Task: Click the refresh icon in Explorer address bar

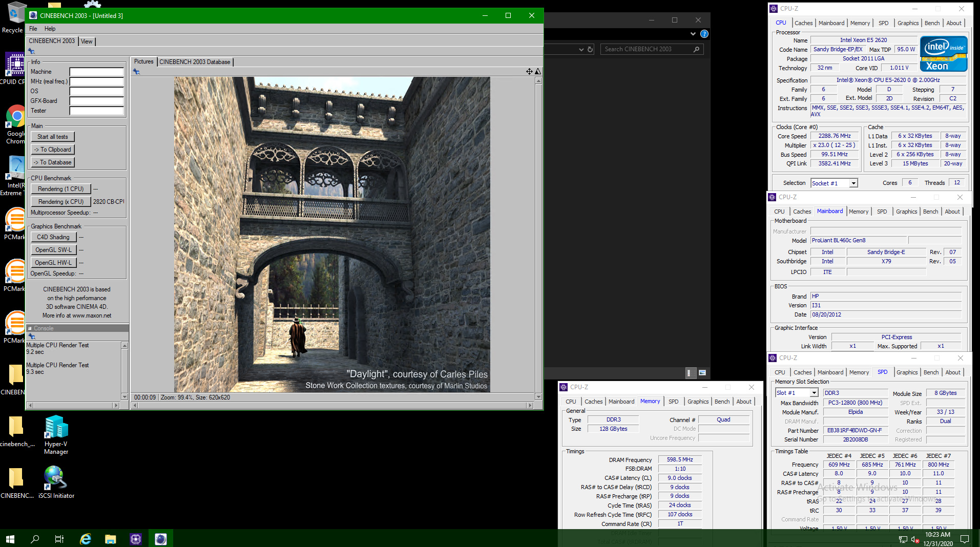Action: coord(590,49)
